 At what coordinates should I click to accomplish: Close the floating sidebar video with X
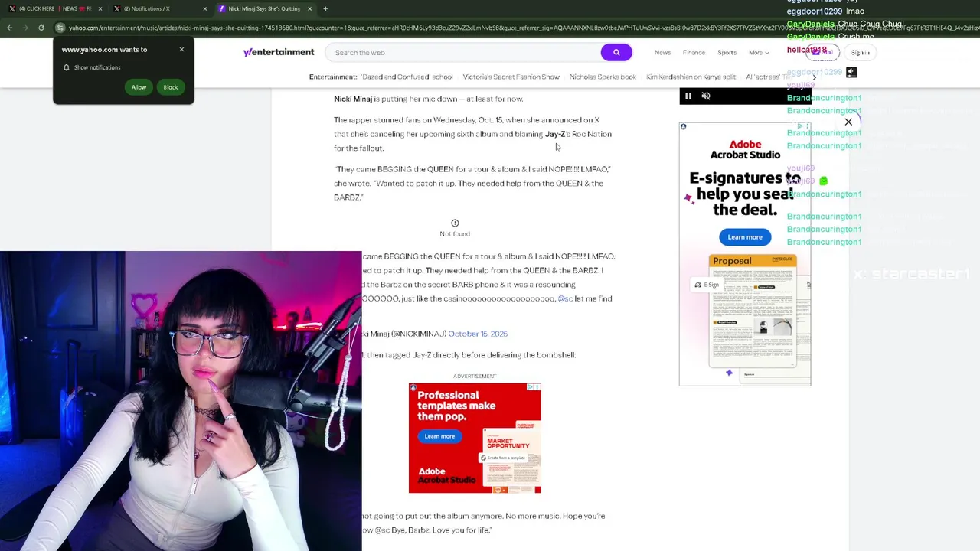tap(848, 122)
